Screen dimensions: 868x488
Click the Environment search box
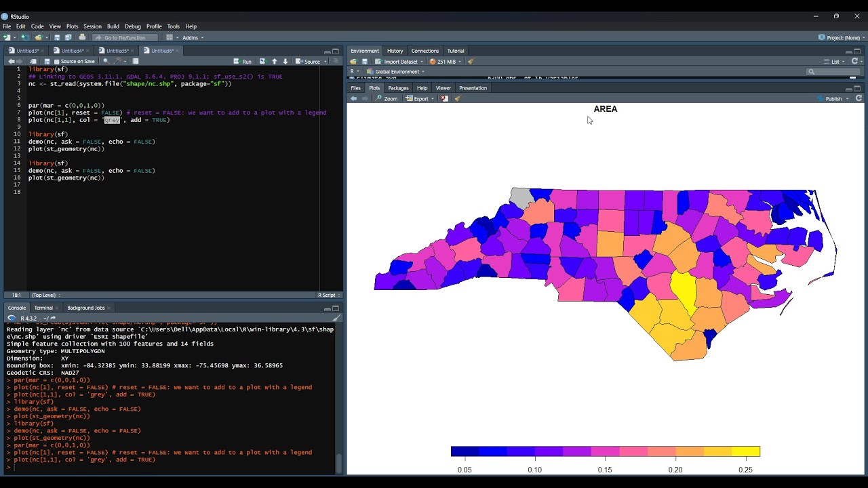833,71
